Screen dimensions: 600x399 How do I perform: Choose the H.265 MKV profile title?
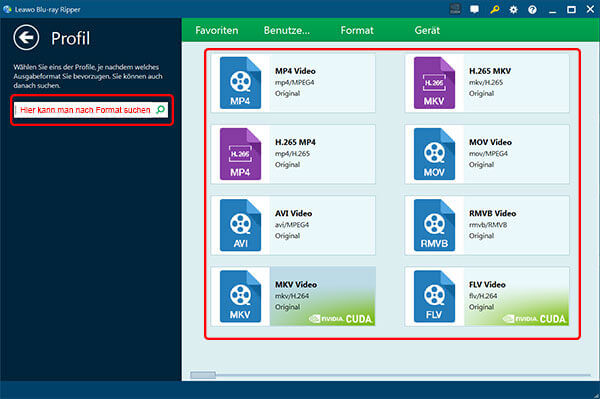(490, 71)
